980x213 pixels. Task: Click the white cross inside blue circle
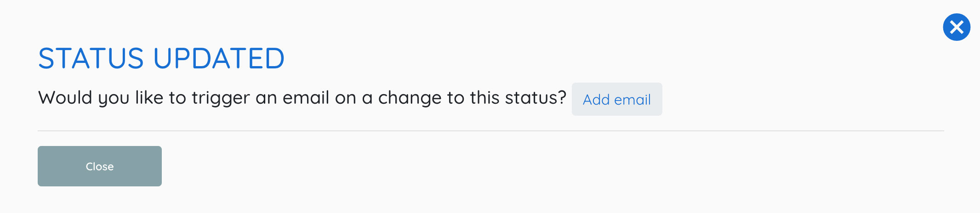click(x=957, y=27)
